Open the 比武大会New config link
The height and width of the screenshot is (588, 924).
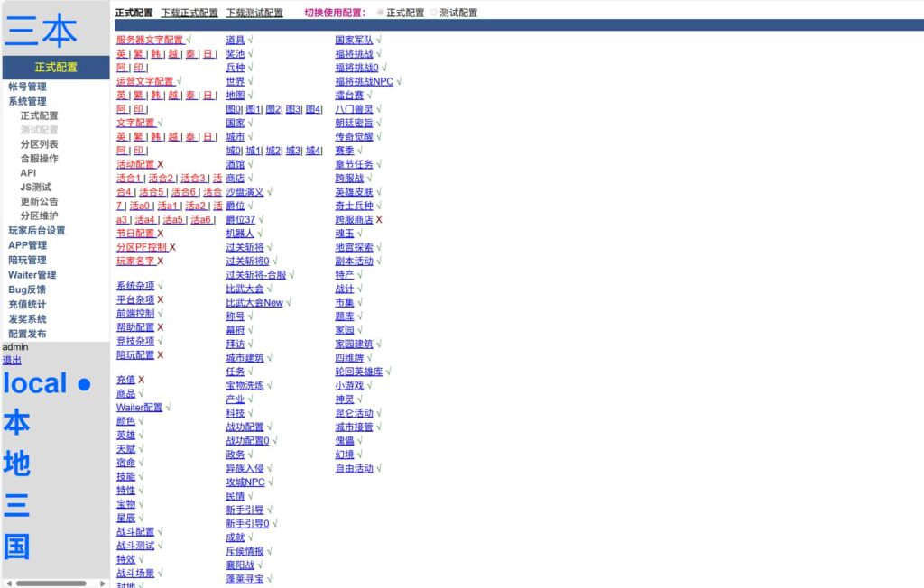click(x=254, y=303)
